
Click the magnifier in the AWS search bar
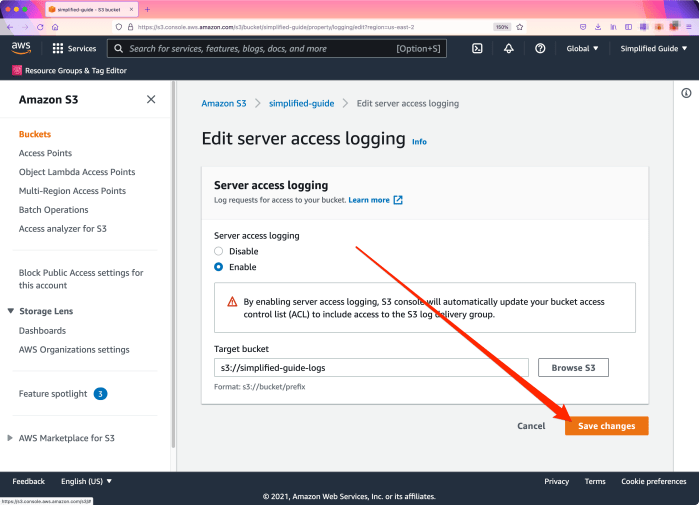pos(118,49)
